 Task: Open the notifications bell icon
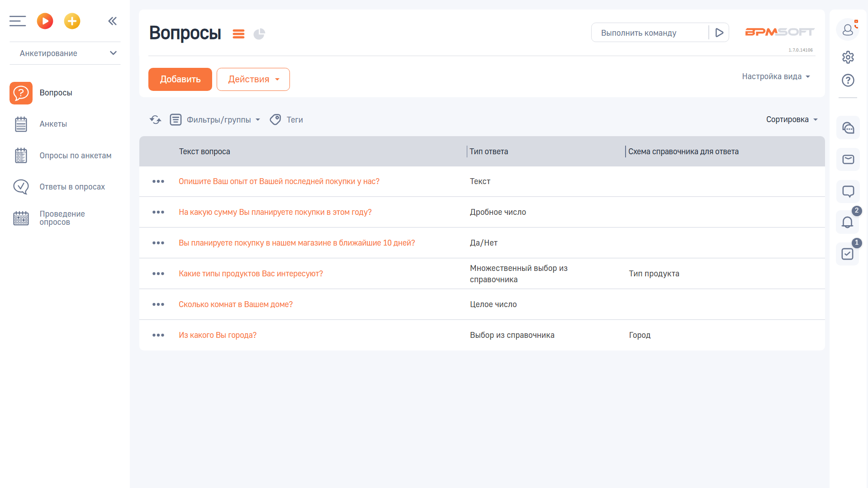pos(847,222)
